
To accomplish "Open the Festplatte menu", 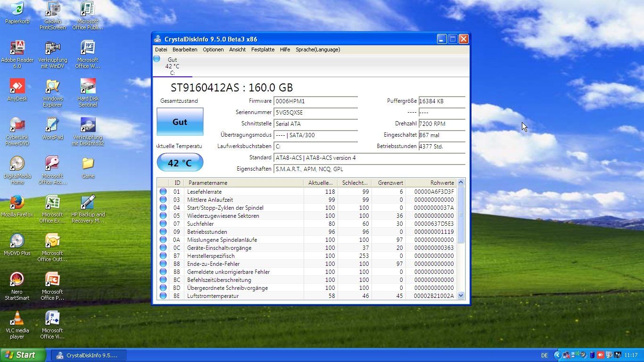I will [x=263, y=49].
